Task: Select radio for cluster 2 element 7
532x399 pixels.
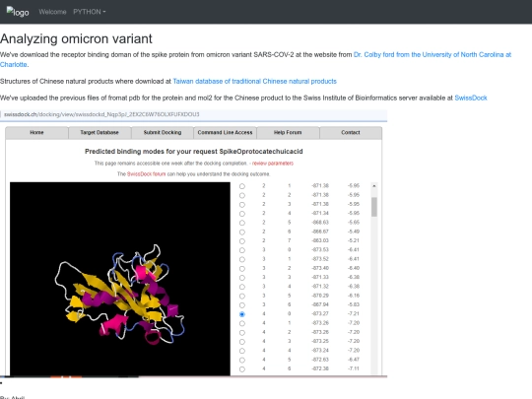Action: (x=242, y=241)
